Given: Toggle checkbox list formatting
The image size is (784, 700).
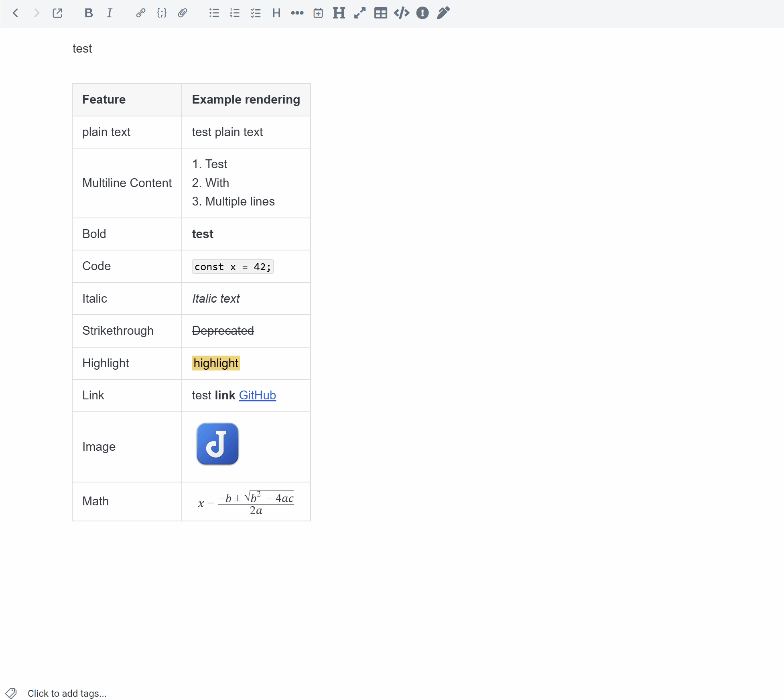Looking at the screenshot, I should (256, 13).
